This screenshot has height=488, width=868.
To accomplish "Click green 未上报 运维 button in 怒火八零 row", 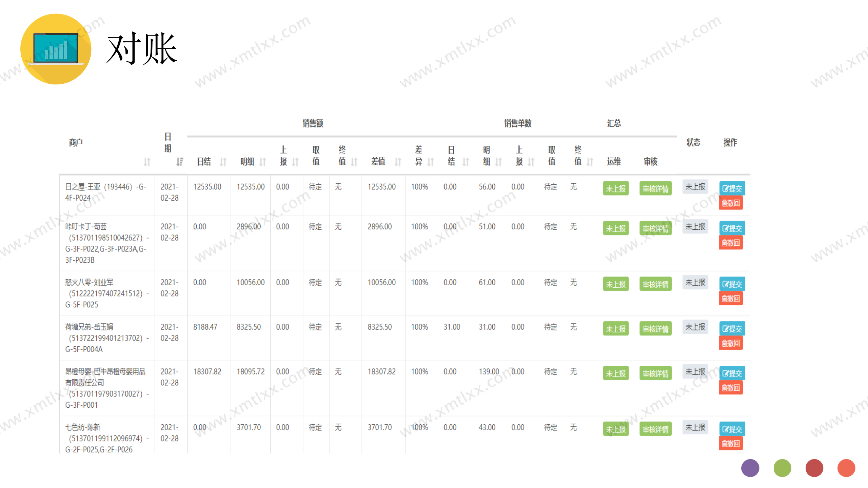I will (616, 284).
